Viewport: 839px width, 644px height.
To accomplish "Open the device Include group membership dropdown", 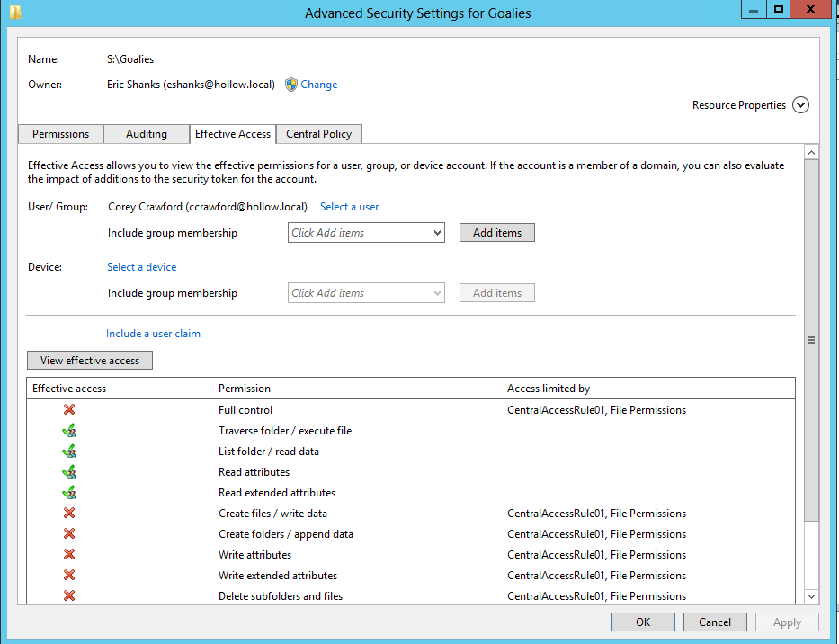I will 367,293.
